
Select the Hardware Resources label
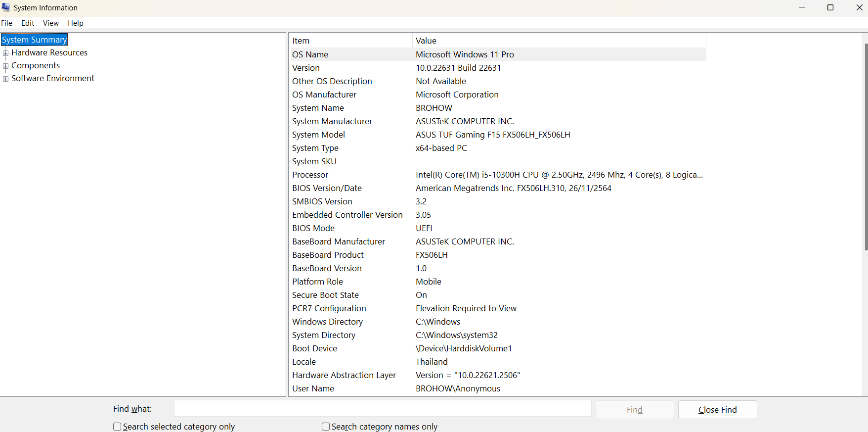(49, 52)
